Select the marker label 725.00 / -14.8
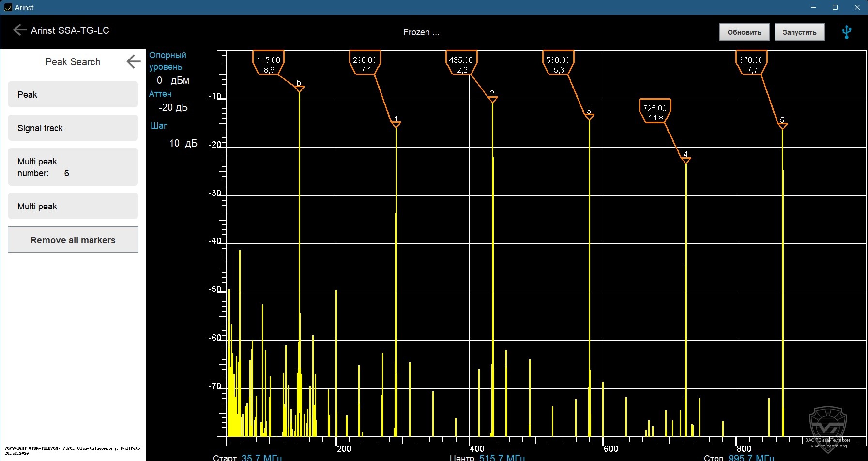 [655, 112]
